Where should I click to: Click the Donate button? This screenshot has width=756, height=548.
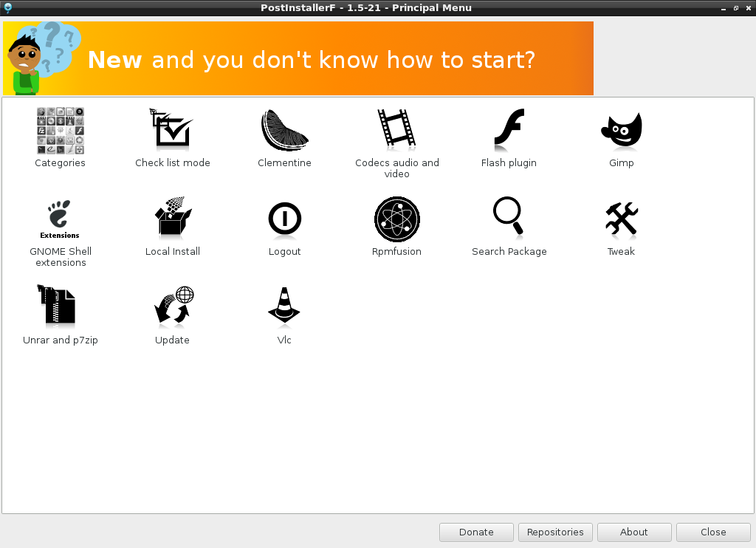point(476,532)
